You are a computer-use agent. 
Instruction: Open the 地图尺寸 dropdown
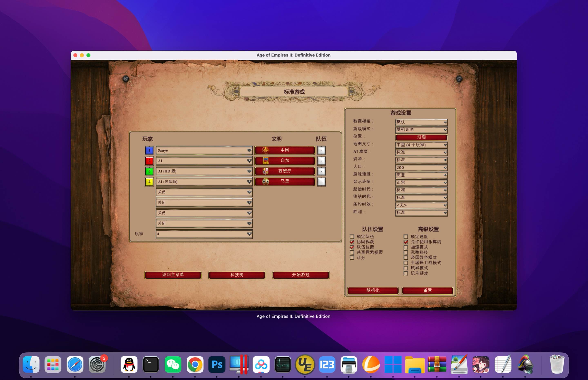coord(421,145)
